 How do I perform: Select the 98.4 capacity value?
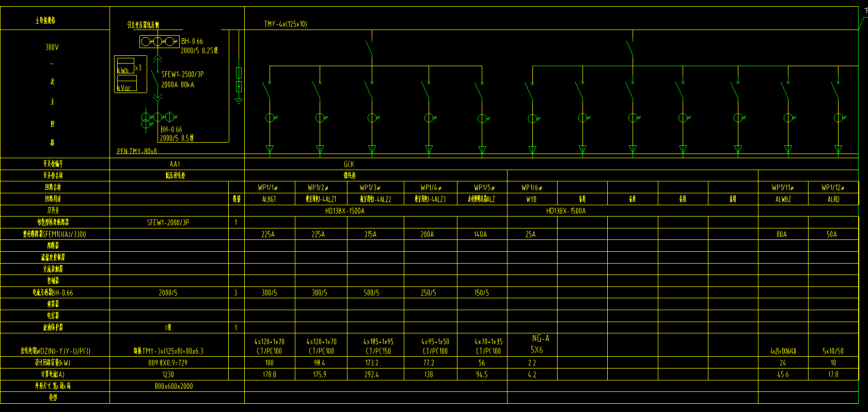pyautogui.click(x=320, y=363)
